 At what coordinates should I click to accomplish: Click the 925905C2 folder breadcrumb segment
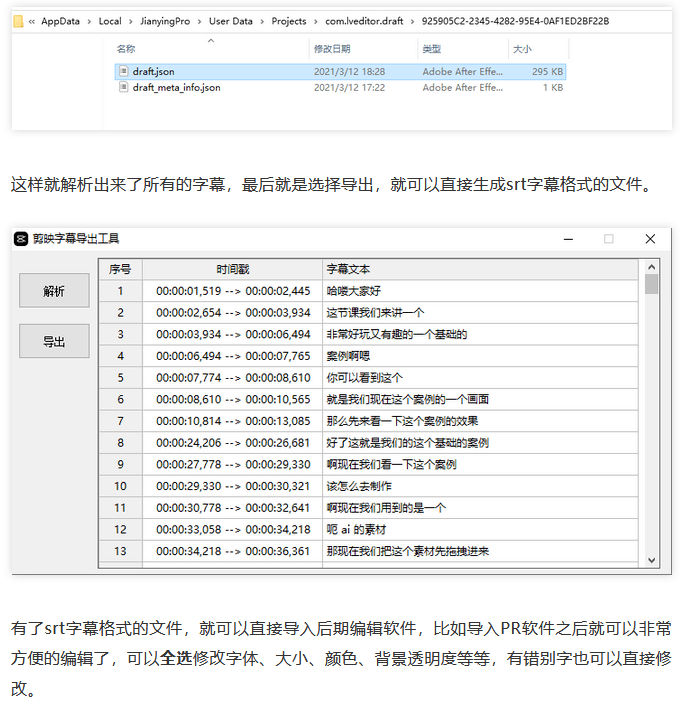515,21
